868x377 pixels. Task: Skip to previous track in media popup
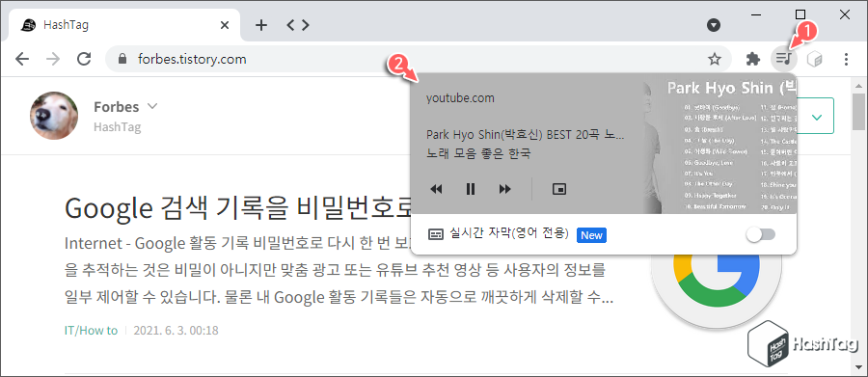point(436,189)
